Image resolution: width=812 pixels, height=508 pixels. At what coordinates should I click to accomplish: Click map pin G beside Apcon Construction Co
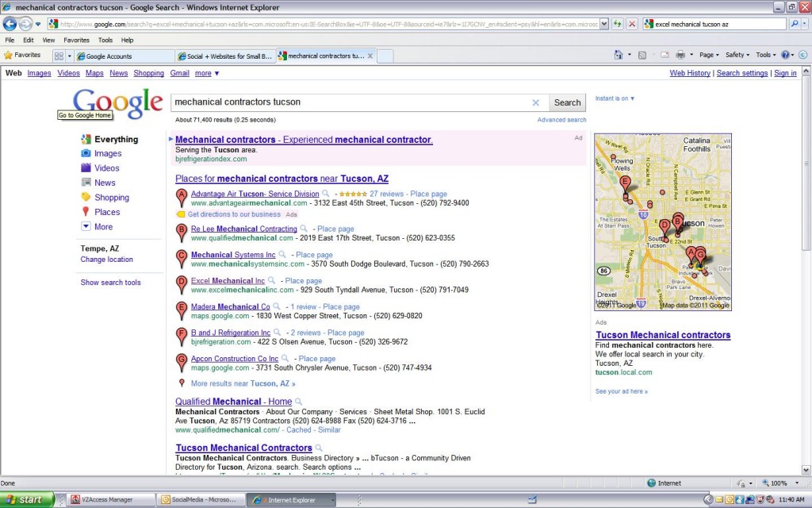pos(182,362)
